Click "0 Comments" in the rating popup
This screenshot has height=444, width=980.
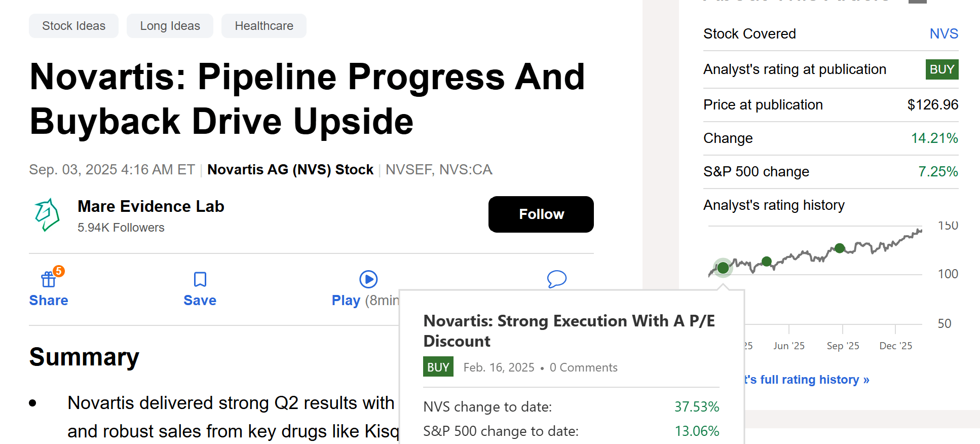(583, 367)
